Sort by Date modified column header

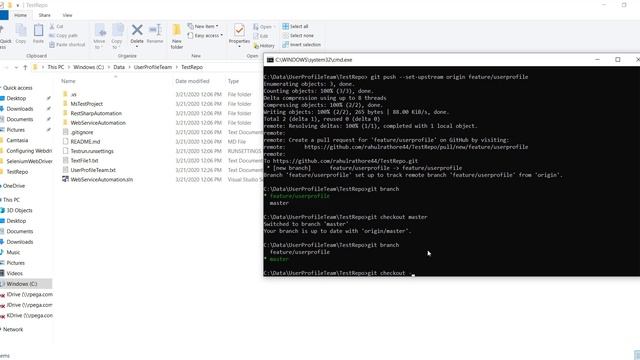192,81
